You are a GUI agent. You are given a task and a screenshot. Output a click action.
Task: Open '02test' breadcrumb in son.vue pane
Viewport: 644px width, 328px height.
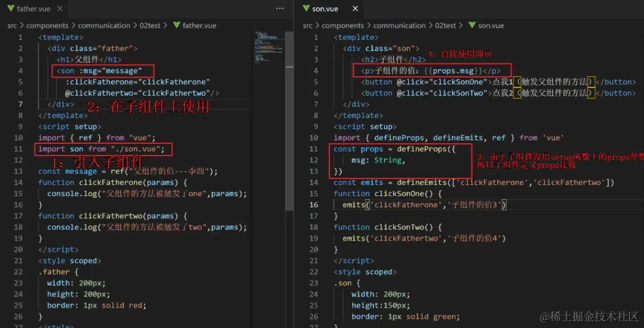point(445,25)
